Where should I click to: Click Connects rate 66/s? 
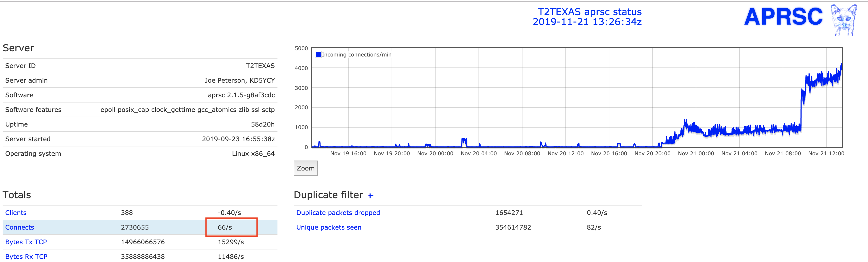tap(225, 227)
